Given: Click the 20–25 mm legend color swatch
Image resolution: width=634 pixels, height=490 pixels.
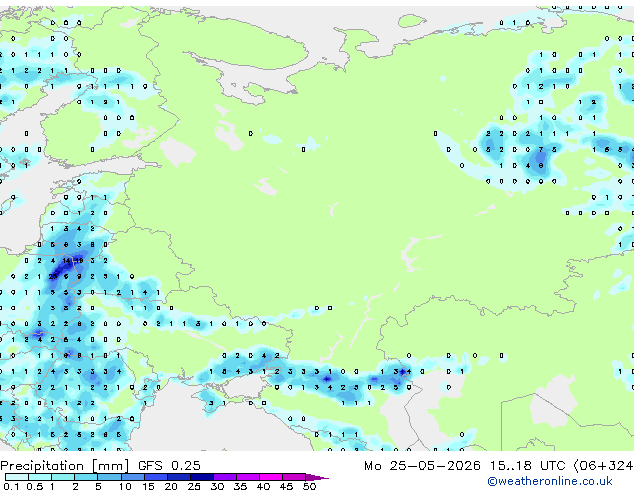Looking at the screenshot, I should click(179, 477).
